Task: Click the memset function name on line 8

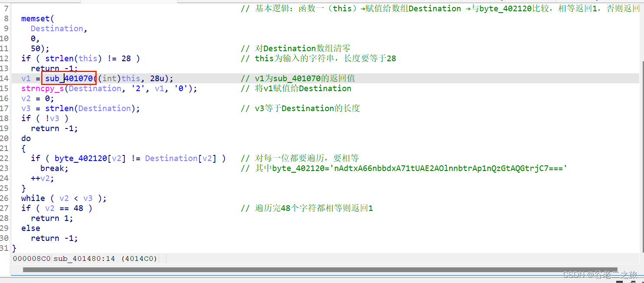Action: [x=36, y=18]
